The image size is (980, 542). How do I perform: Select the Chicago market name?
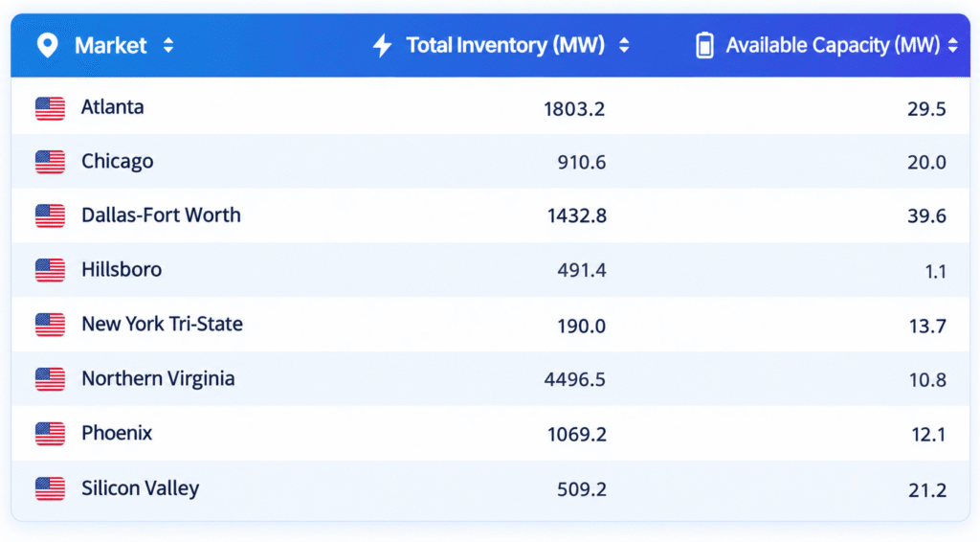(118, 161)
